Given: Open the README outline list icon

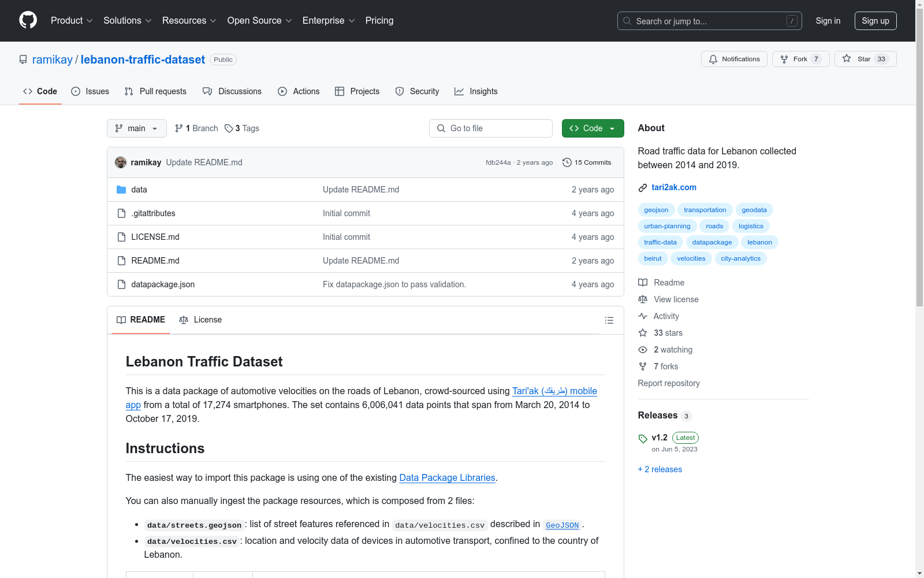Looking at the screenshot, I should pyautogui.click(x=609, y=320).
